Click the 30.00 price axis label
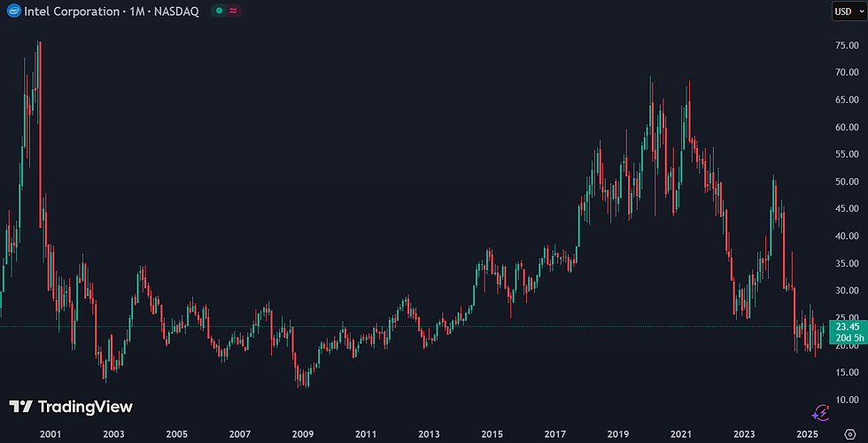Image resolution: width=868 pixels, height=443 pixels. 848,291
